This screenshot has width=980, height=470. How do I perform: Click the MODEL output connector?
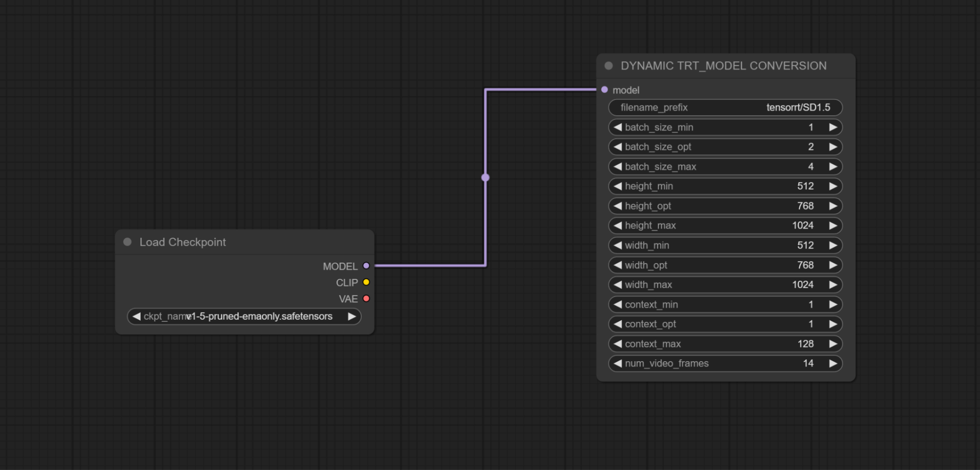click(366, 266)
